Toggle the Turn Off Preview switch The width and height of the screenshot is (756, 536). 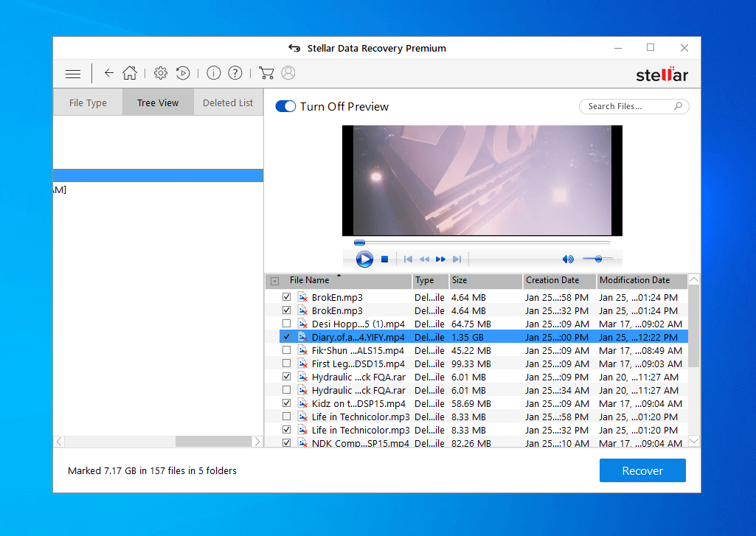click(x=285, y=106)
